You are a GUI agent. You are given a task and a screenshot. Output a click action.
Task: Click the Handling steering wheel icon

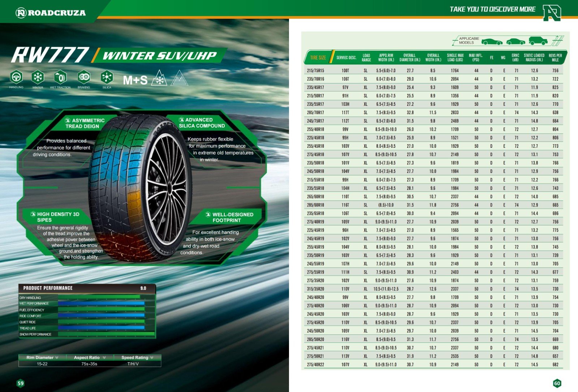pos(16,77)
